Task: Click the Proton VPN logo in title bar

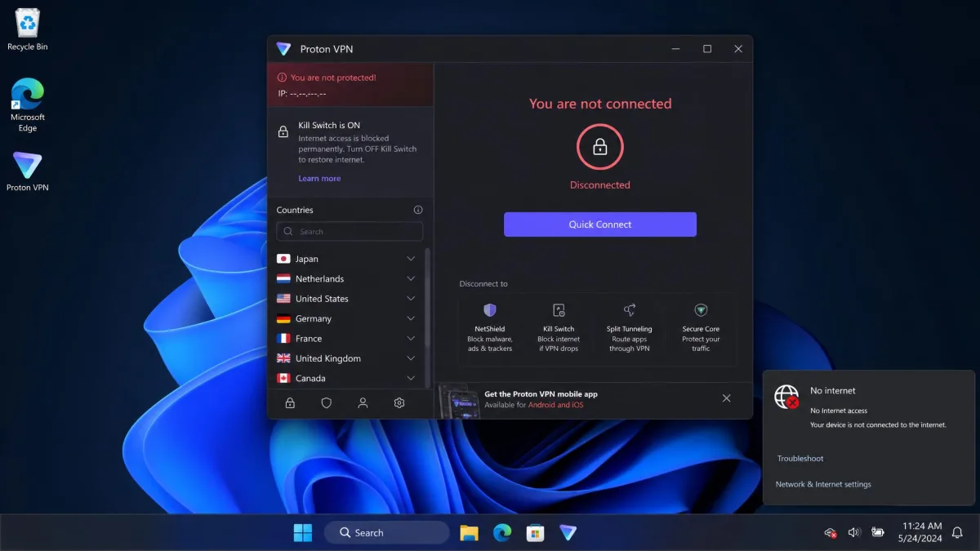Action: pos(283,49)
